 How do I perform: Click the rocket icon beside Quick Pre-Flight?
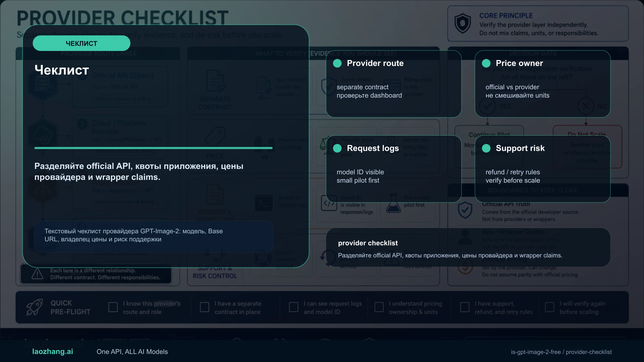click(34, 307)
